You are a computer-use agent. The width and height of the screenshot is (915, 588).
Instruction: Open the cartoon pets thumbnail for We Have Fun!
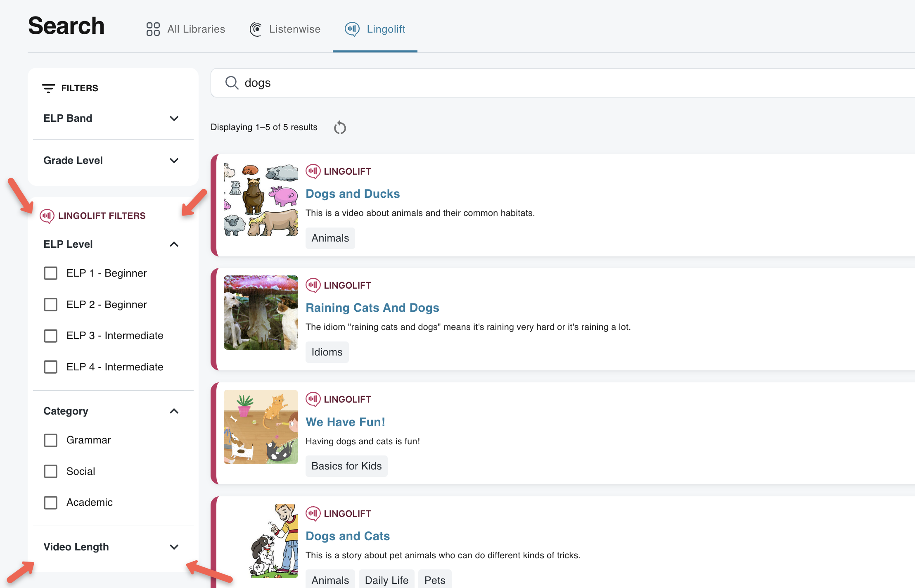(261, 427)
